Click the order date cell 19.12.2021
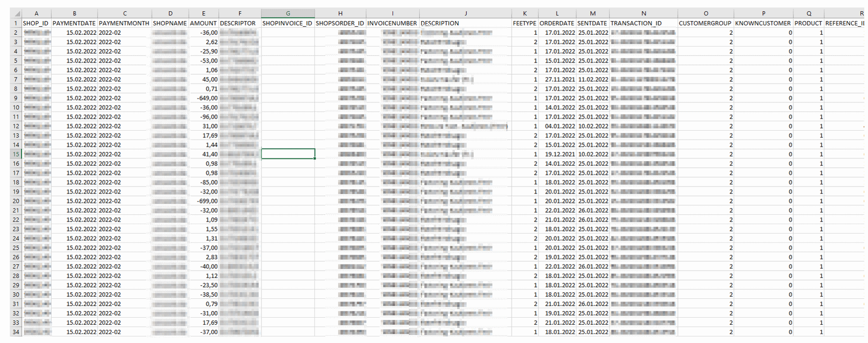868x343 pixels. click(x=557, y=154)
